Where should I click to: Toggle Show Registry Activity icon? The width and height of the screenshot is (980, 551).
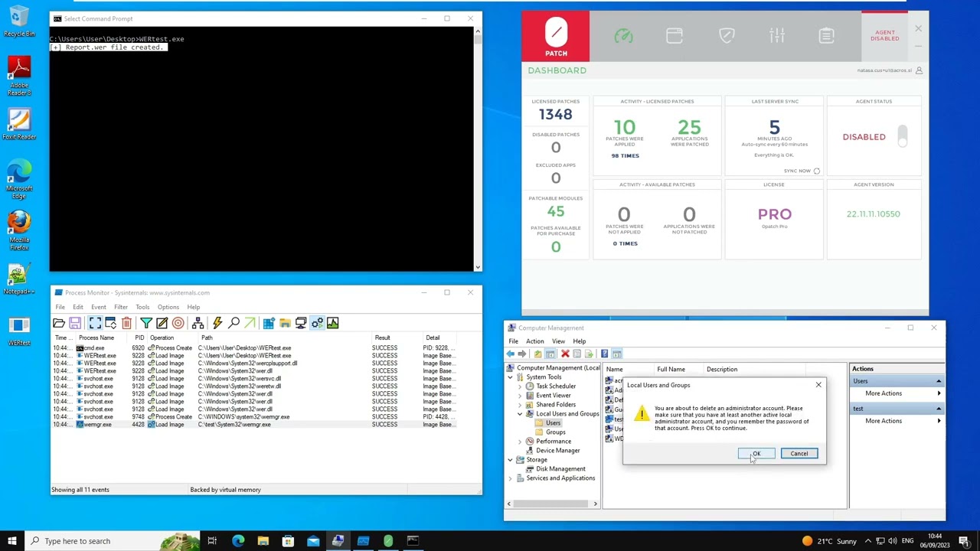[x=269, y=323]
